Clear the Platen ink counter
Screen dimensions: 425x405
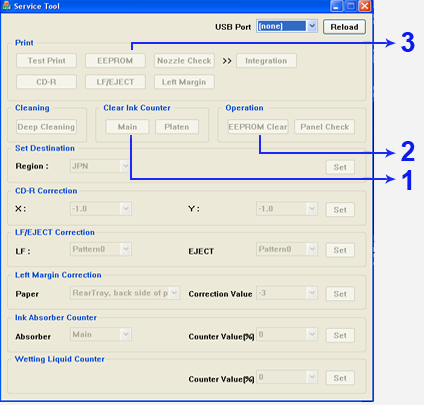(x=177, y=127)
